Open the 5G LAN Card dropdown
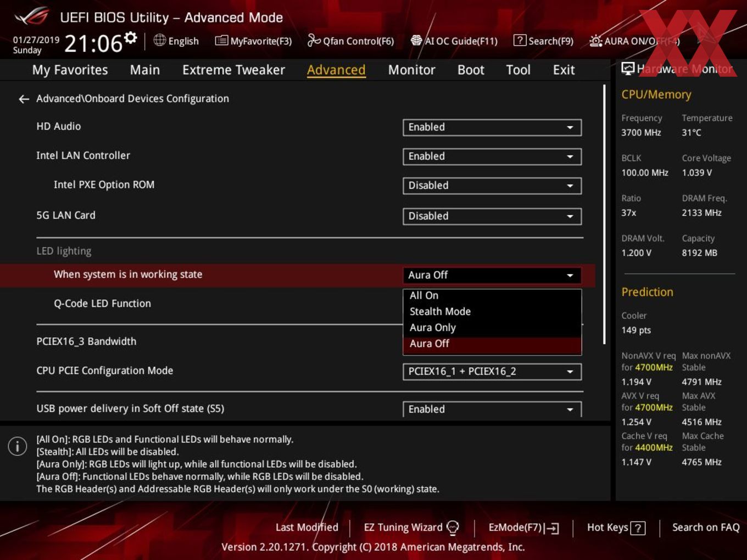 pos(492,216)
